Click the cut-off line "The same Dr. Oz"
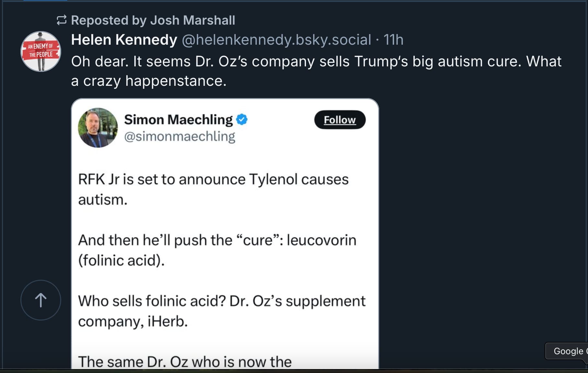588x373 pixels. click(185, 362)
